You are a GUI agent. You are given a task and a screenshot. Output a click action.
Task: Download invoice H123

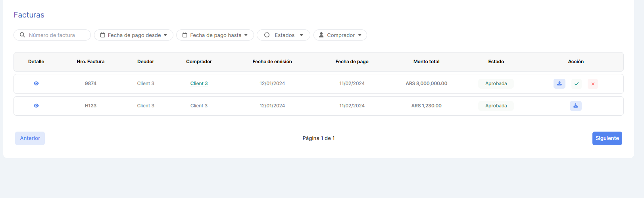click(575, 106)
